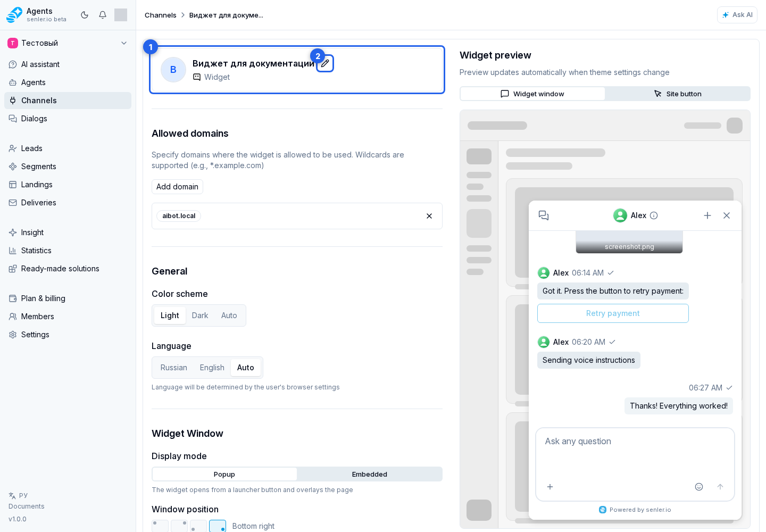Screen dimensions: 766x532
Task: Click 'Thanks! Everything worked!' message
Action: (679, 406)
